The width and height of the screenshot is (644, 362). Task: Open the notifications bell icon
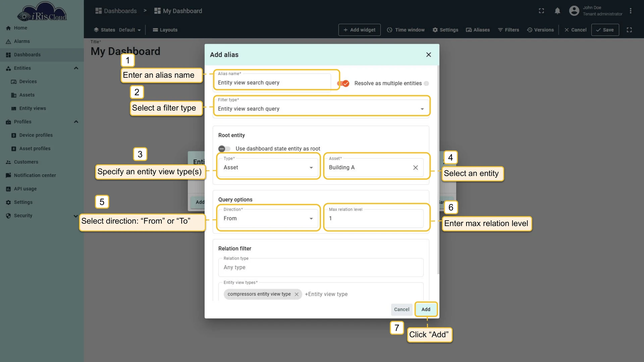coord(557,11)
